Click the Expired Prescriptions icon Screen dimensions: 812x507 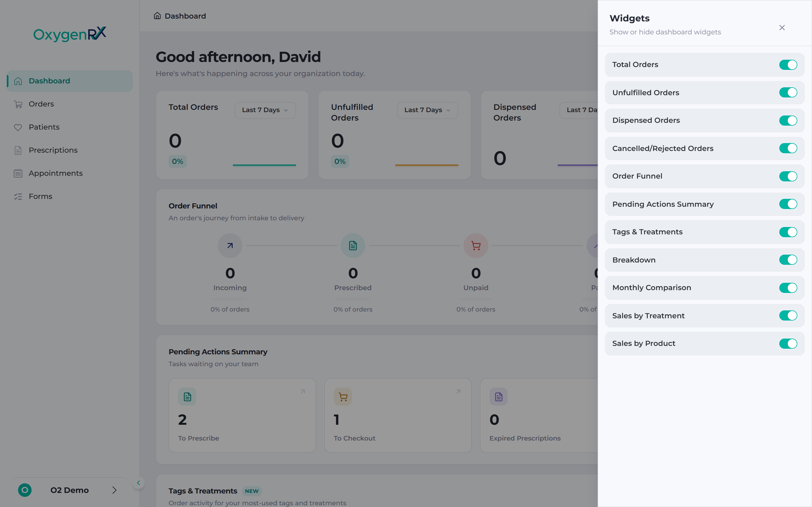[x=498, y=397]
